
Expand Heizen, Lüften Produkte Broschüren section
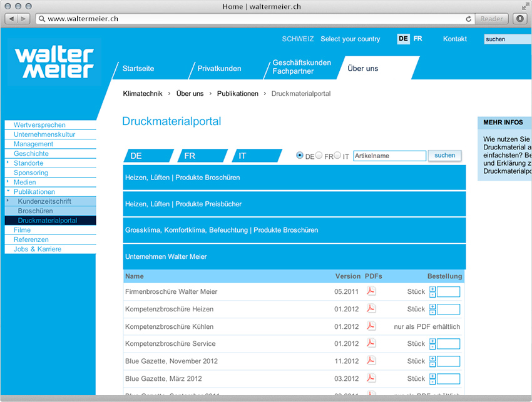pos(294,178)
